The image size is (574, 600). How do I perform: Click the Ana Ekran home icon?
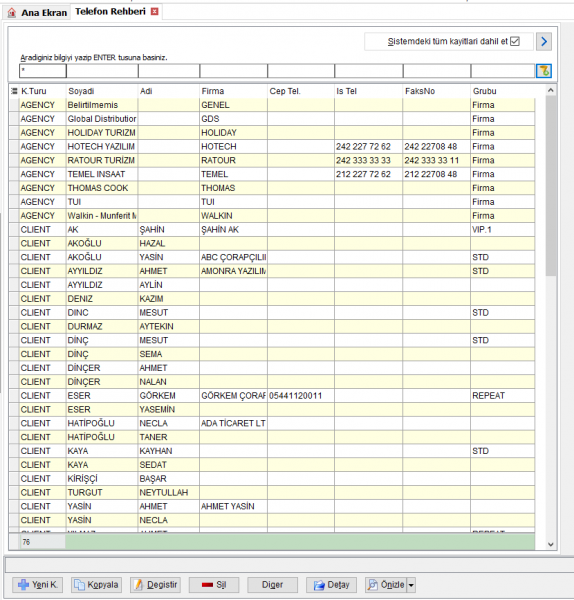tap(12, 13)
